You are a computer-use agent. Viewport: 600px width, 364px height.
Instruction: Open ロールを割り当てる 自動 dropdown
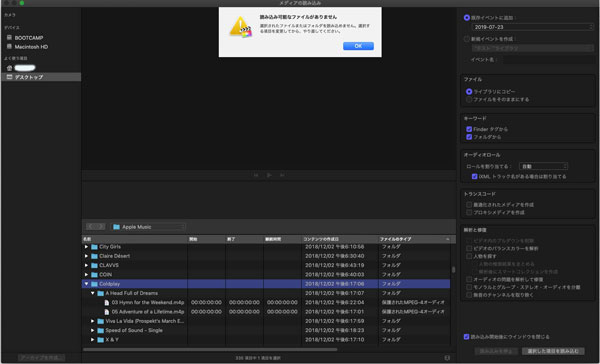543,166
